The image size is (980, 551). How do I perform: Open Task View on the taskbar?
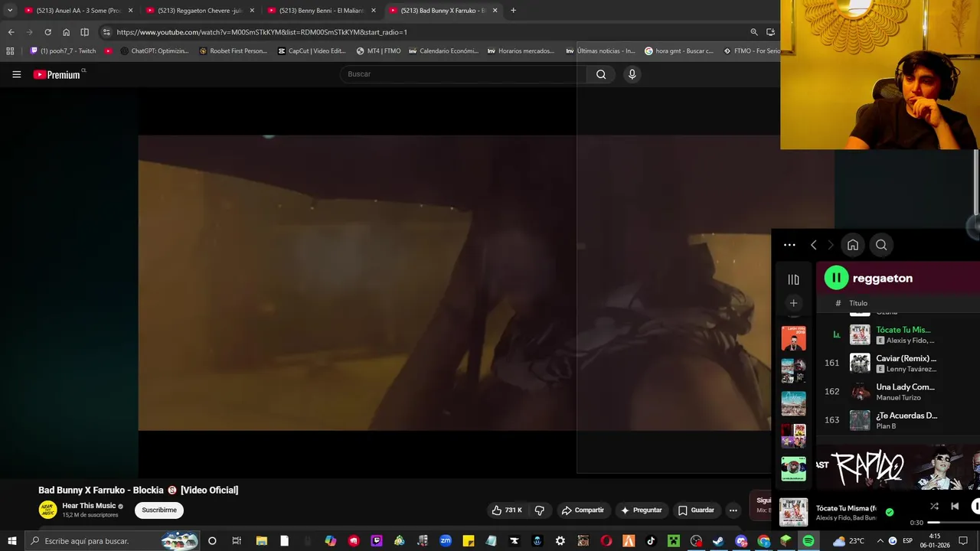[x=237, y=541]
